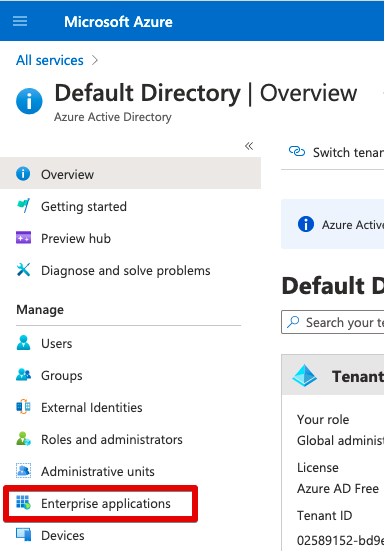This screenshot has height=551, width=384.
Task: Select the Tenant ID label
Action: coord(324,516)
